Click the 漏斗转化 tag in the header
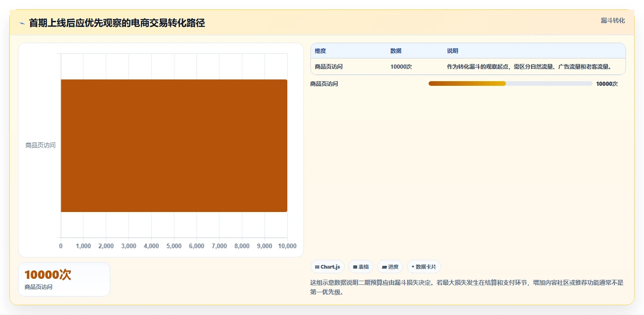 (612, 20)
